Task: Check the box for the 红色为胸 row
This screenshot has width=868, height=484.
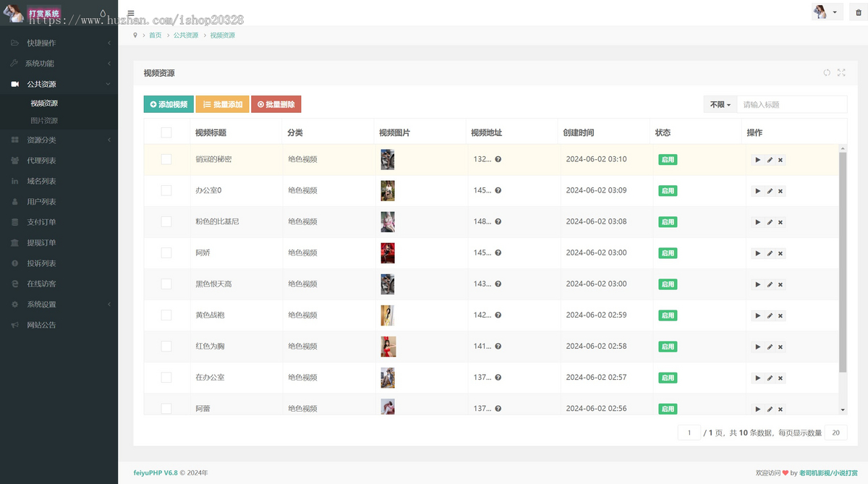Action: click(166, 347)
